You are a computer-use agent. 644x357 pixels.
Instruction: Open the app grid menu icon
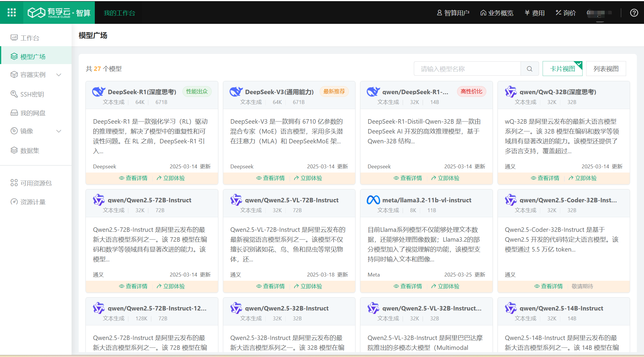(12, 13)
